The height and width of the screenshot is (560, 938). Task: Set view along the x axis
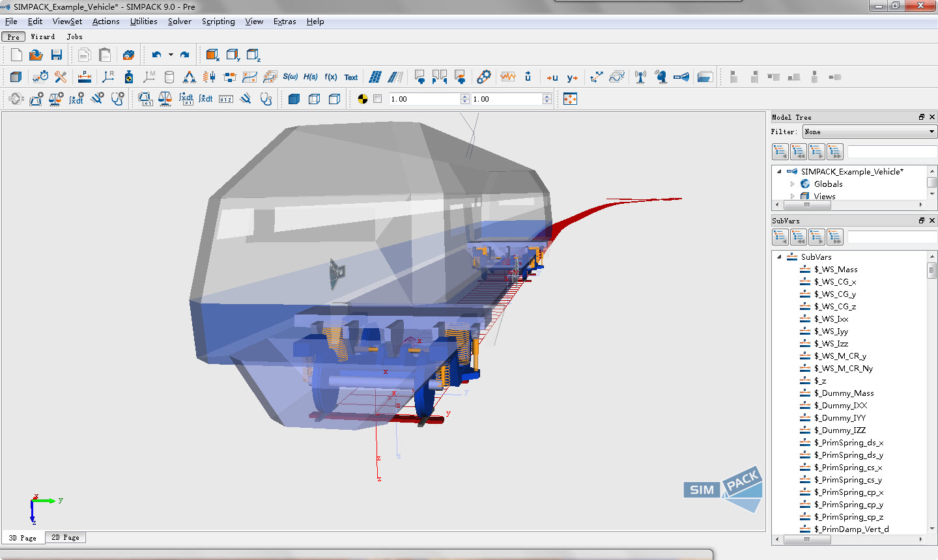tap(212, 55)
